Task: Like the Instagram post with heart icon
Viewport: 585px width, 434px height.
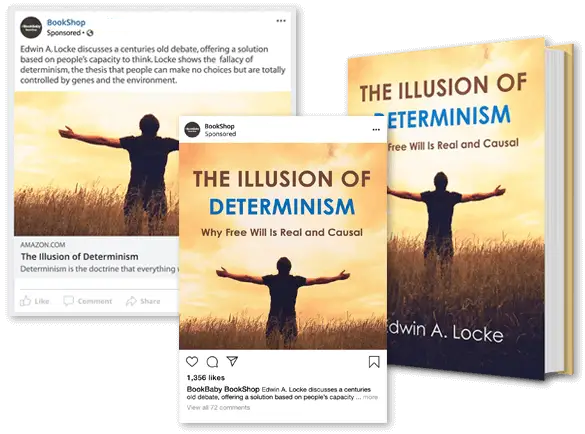Action: point(192,361)
